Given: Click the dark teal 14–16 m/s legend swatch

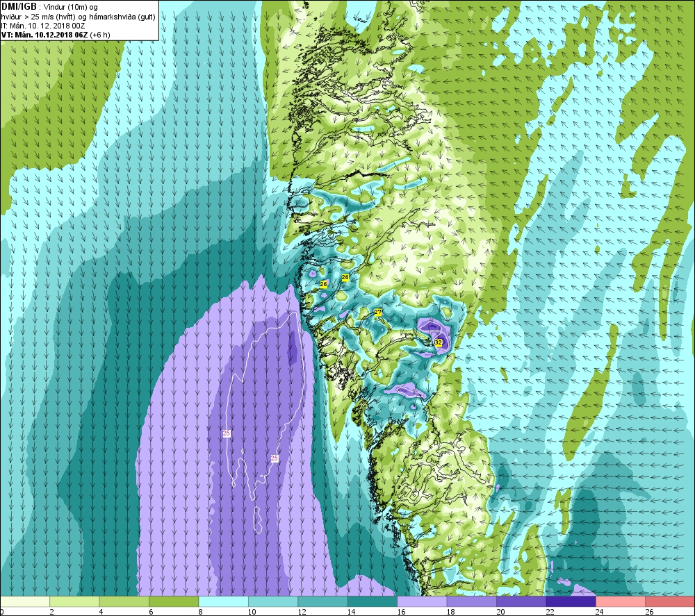Looking at the screenshot, I should (x=373, y=601).
